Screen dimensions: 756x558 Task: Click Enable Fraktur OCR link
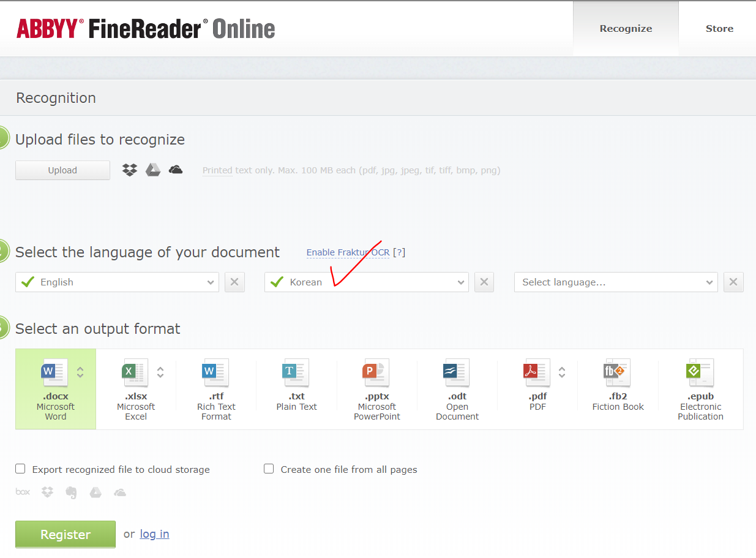tap(348, 252)
